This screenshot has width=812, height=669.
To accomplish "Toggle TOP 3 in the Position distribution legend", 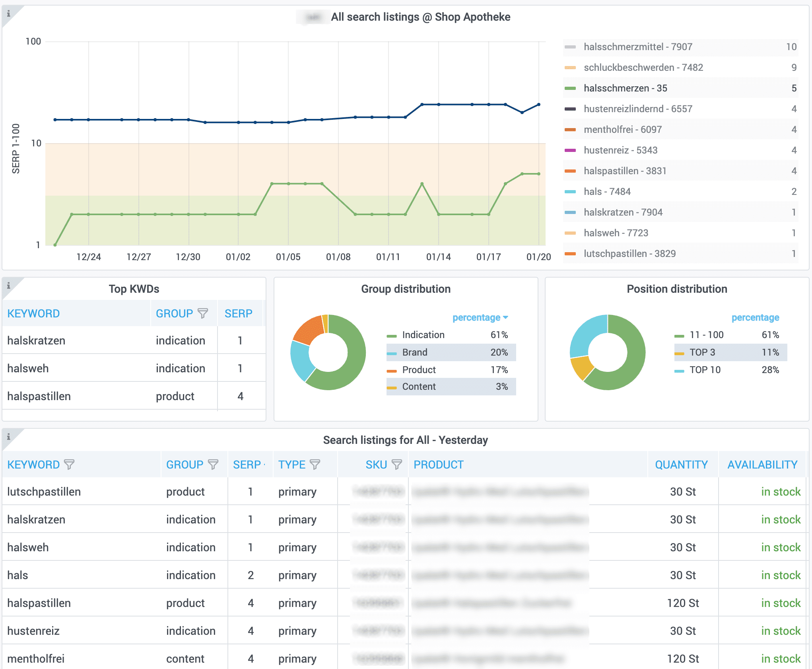I will (x=702, y=352).
